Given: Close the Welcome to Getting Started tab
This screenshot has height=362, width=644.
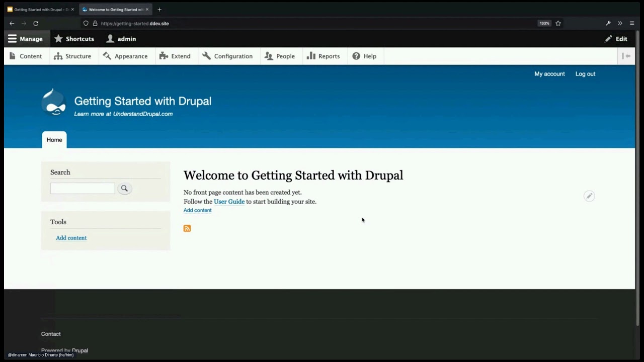Looking at the screenshot, I should (x=147, y=10).
